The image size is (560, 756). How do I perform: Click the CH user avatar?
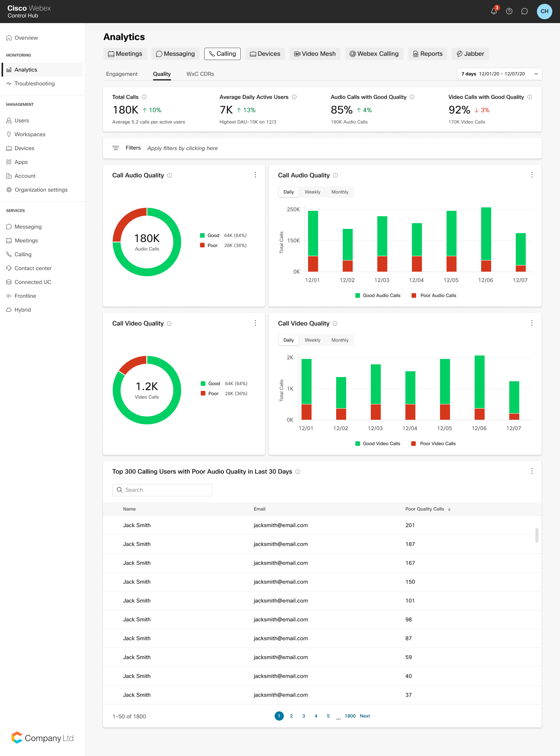544,12
